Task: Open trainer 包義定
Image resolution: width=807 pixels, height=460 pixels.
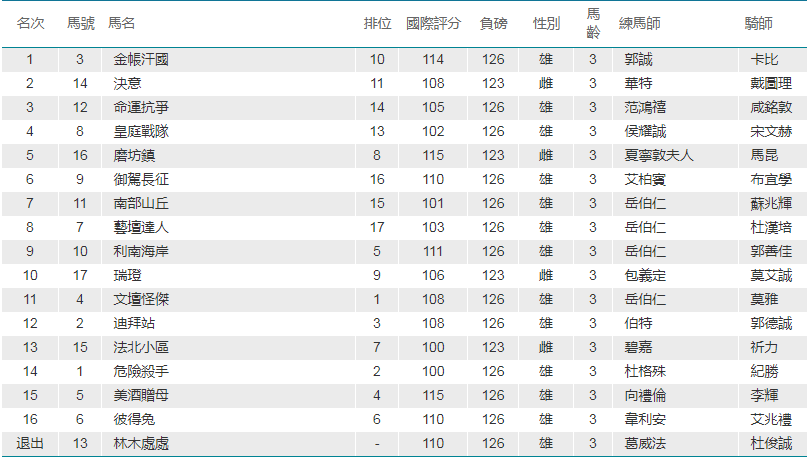Action: point(645,275)
